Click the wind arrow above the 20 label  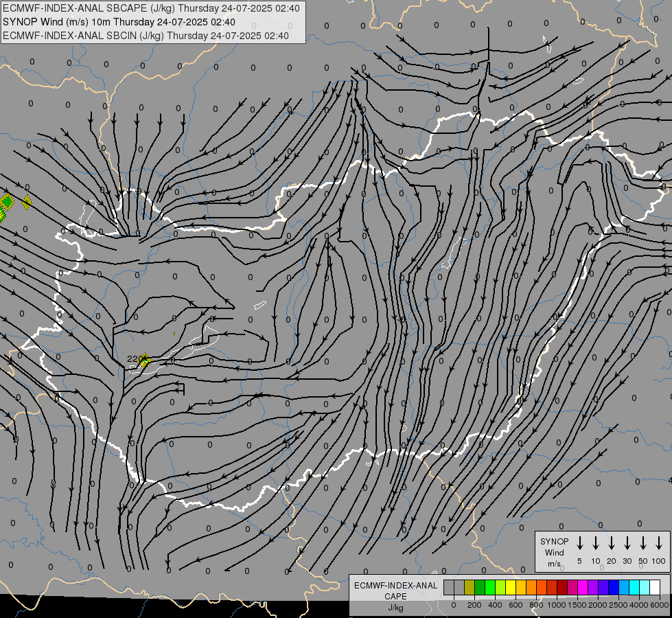point(612,543)
